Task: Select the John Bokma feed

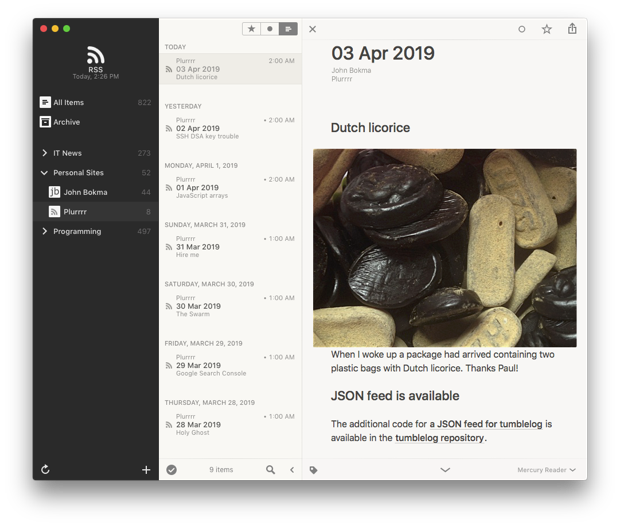Action: point(95,192)
